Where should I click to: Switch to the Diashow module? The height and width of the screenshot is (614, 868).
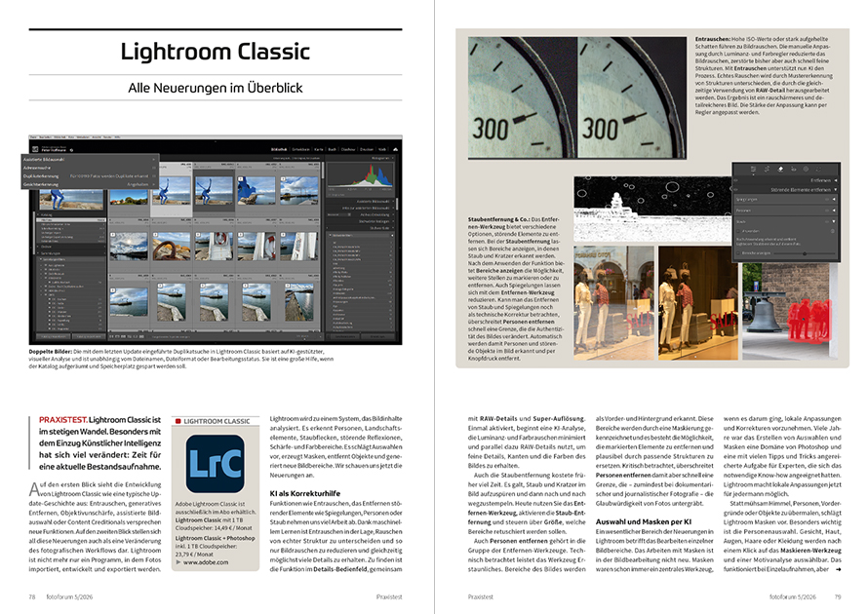point(348,149)
